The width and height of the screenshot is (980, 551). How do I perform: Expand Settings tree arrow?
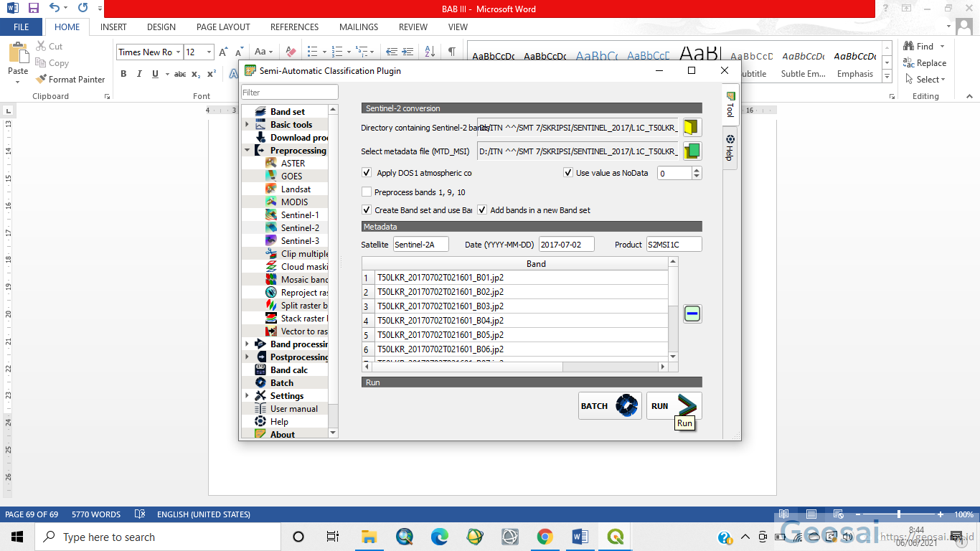(x=247, y=396)
